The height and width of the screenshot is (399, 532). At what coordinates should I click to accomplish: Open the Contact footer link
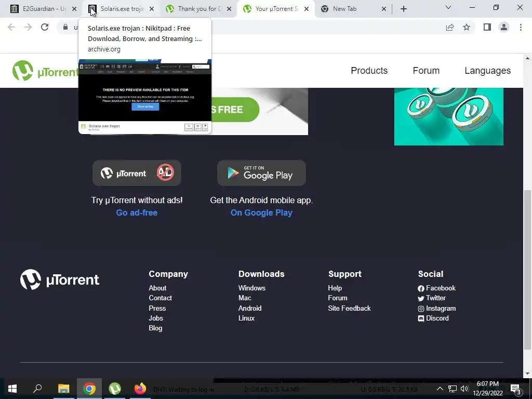tap(160, 298)
